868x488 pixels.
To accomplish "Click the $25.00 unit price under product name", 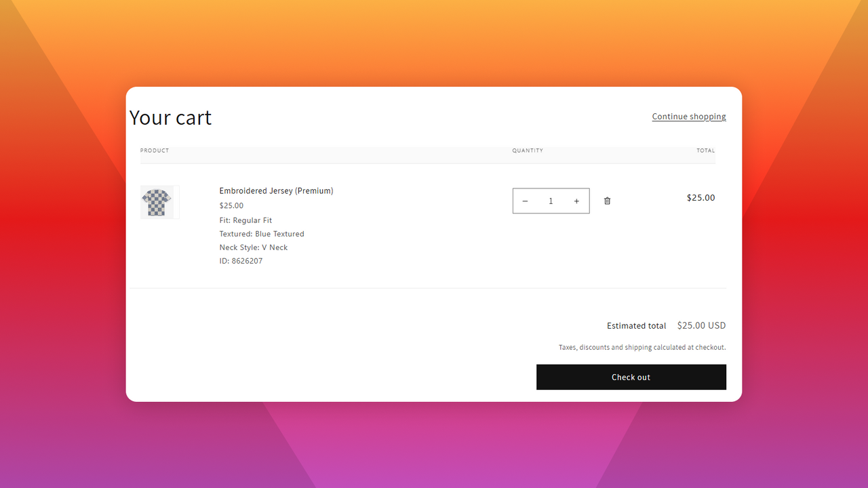I will pos(231,205).
